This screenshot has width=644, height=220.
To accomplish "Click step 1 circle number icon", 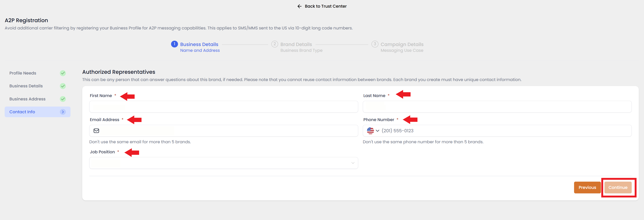I will pos(174,44).
